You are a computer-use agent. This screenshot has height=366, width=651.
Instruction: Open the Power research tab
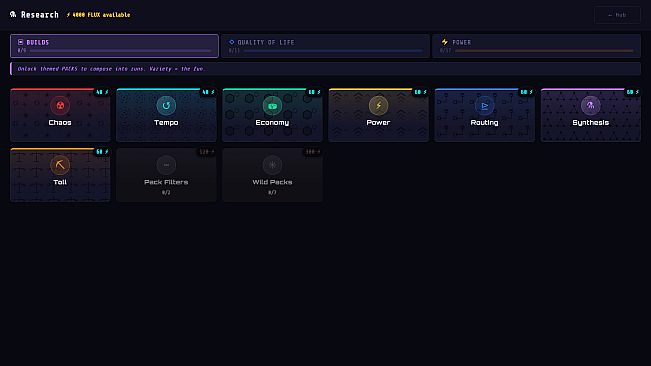536,46
